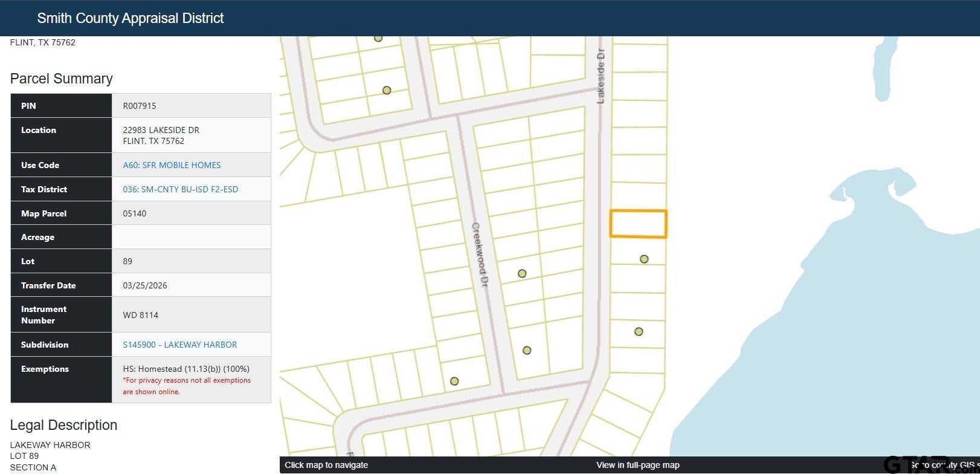Go to the county GIS site link
The image size is (980, 474).
944,465
